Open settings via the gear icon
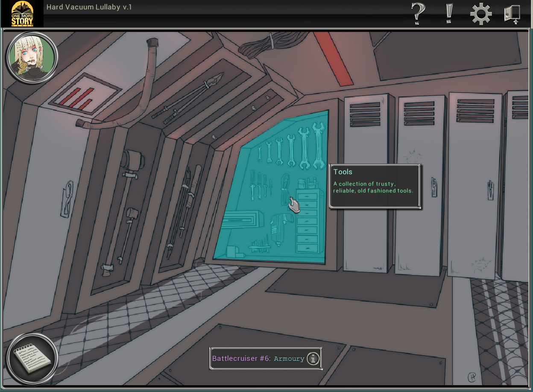This screenshot has height=392, width=533. pos(481,13)
